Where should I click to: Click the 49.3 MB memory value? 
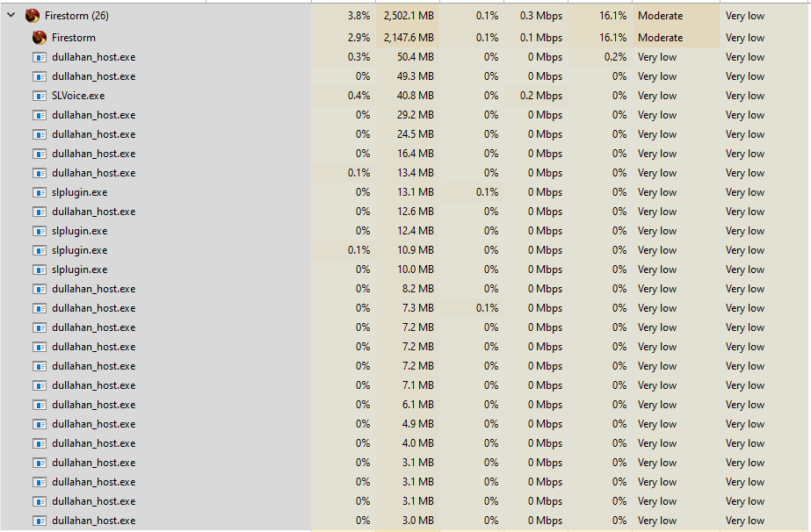pyautogui.click(x=416, y=76)
